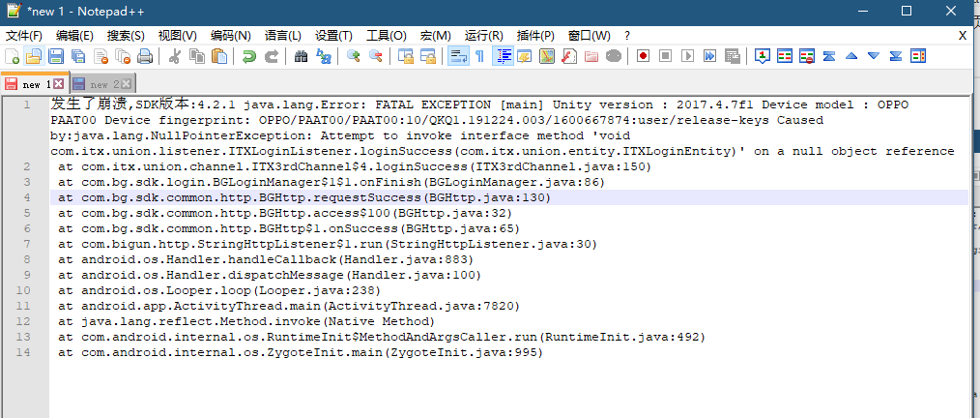Image resolution: width=980 pixels, height=418 pixels.
Task: Open the 编辑(E) menu
Action: tap(75, 36)
